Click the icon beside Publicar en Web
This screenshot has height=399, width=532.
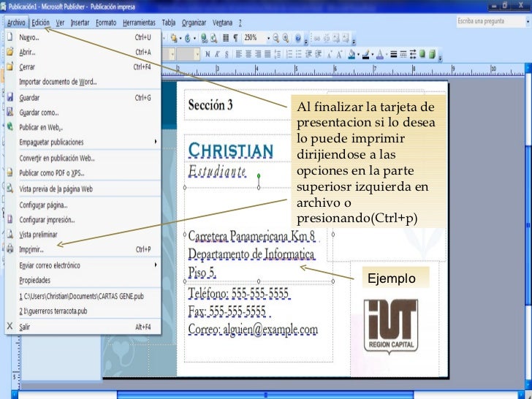(x=10, y=127)
